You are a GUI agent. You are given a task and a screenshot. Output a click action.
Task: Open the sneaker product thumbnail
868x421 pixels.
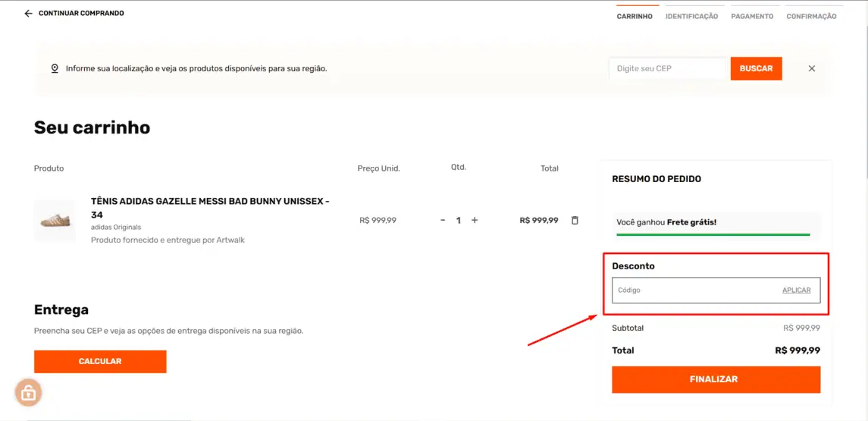click(x=55, y=221)
